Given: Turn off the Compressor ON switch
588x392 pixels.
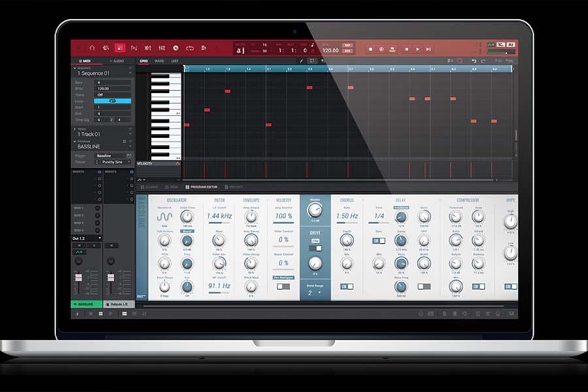Looking at the screenshot, I should click(x=478, y=286).
